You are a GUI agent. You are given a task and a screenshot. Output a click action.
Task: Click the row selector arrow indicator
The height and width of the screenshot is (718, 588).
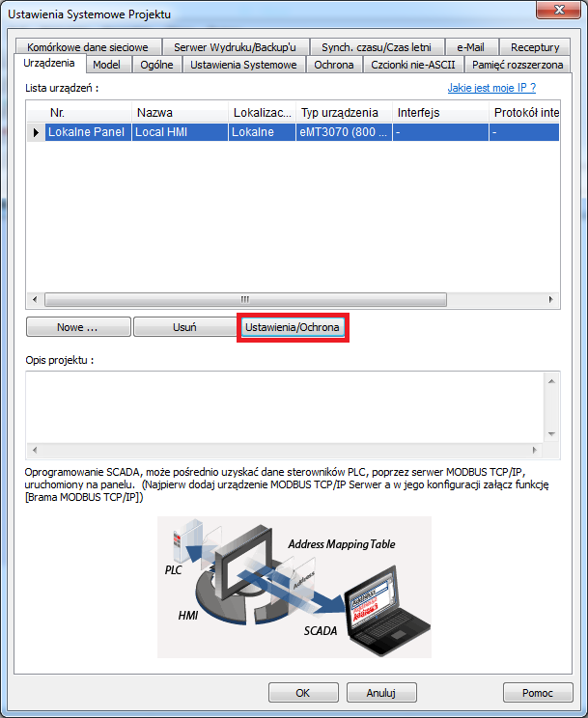click(36, 132)
